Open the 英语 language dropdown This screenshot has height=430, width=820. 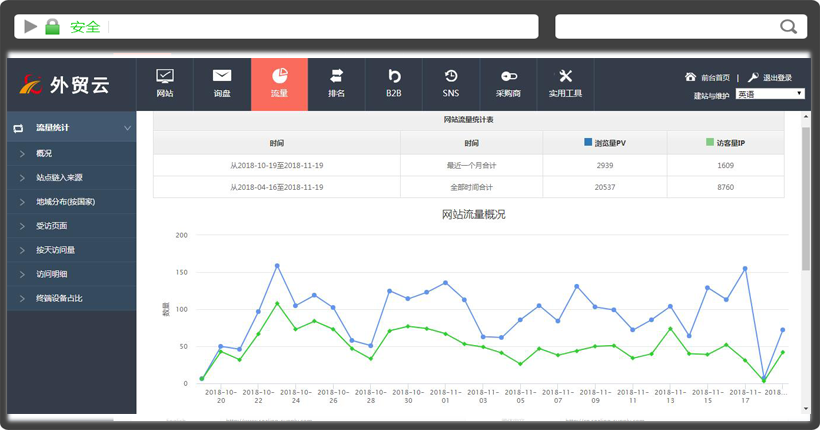770,94
